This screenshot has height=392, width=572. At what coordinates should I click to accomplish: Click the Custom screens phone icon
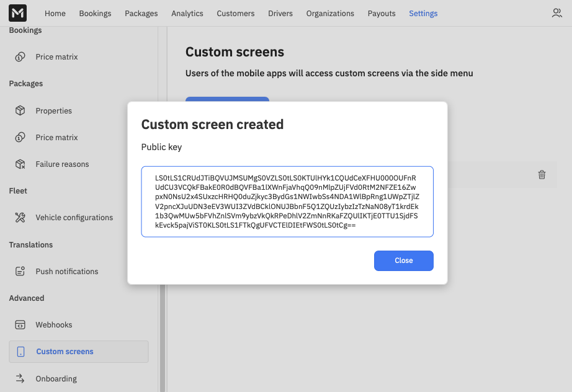point(21,352)
